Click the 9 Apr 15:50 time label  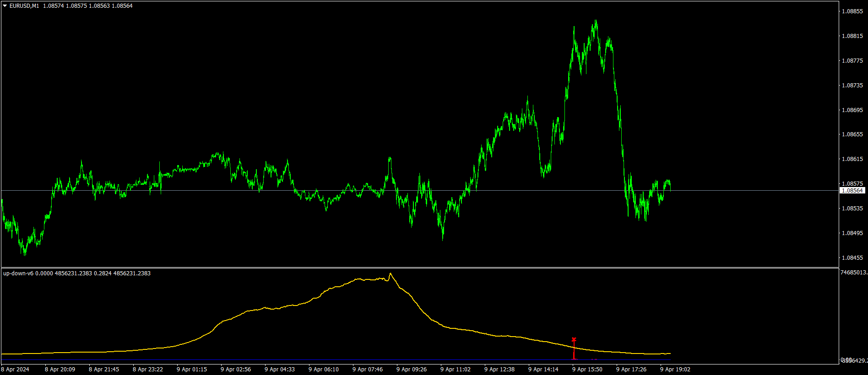coord(587,370)
